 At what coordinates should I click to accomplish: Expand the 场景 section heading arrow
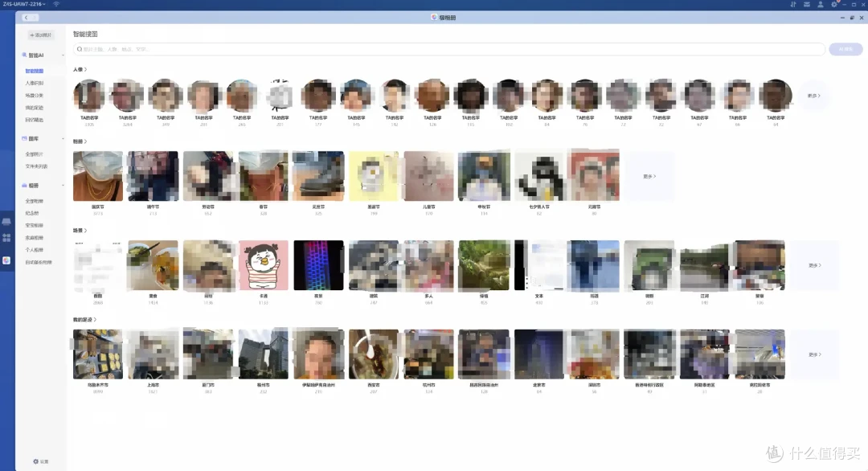(85, 230)
